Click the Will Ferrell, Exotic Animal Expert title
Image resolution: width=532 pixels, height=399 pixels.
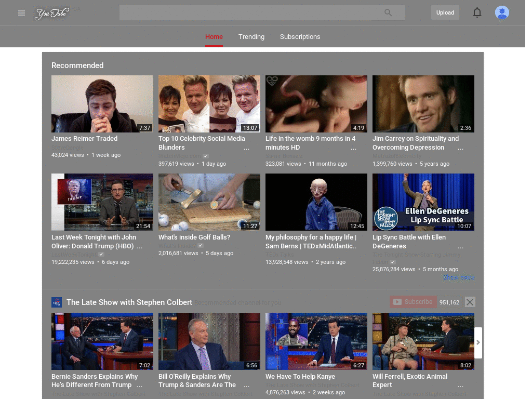(x=410, y=381)
